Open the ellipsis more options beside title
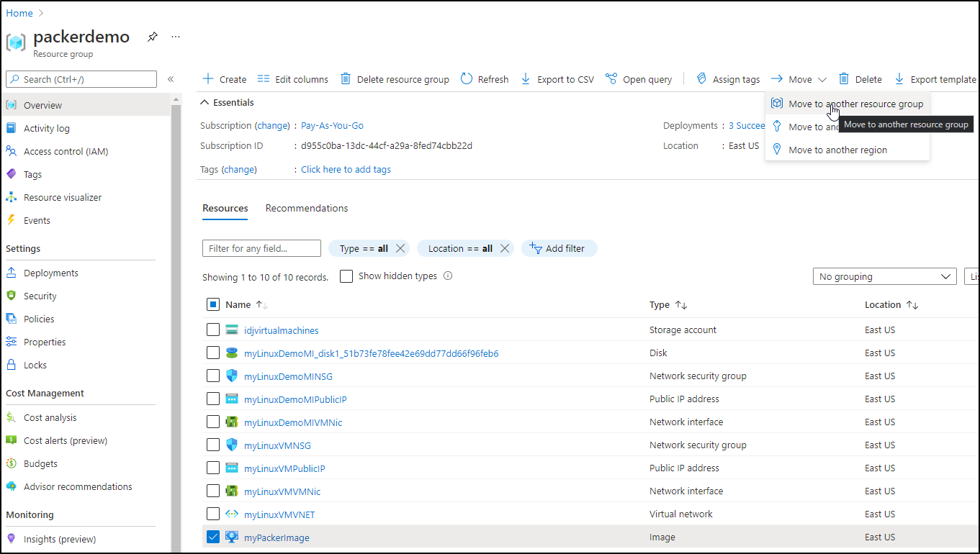 pyautogui.click(x=176, y=37)
